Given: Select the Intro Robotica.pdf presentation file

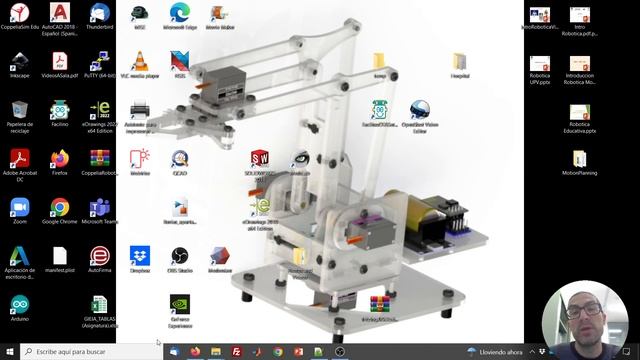Looking at the screenshot, I should pyautogui.click(x=580, y=21).
